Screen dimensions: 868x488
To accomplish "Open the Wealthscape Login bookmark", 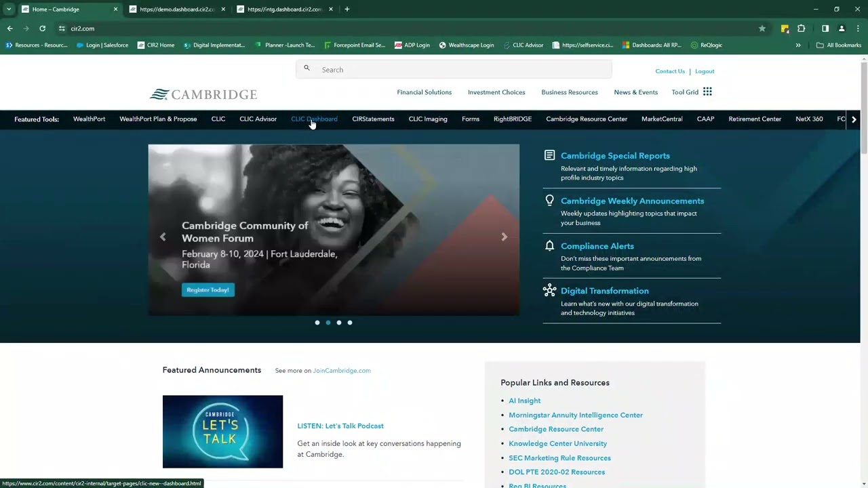I will coord(466,45).
